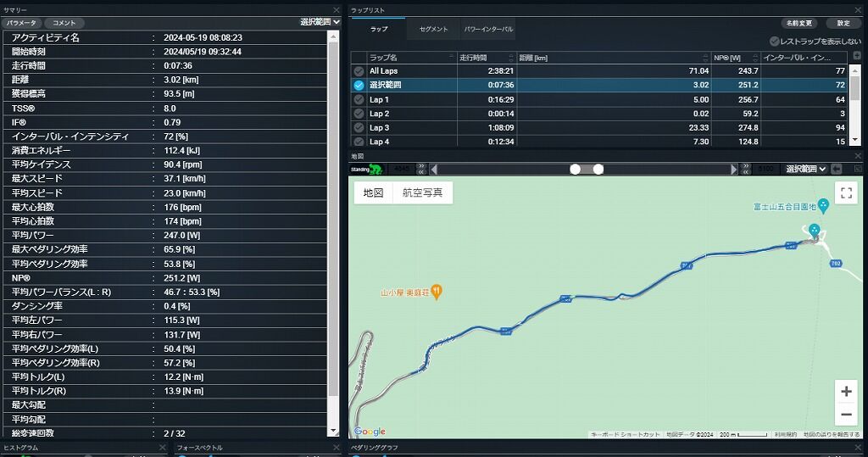Viewport: 868px width, 457px height.
Task: Switch to the セグメント tab
Action: pos(433,29)
